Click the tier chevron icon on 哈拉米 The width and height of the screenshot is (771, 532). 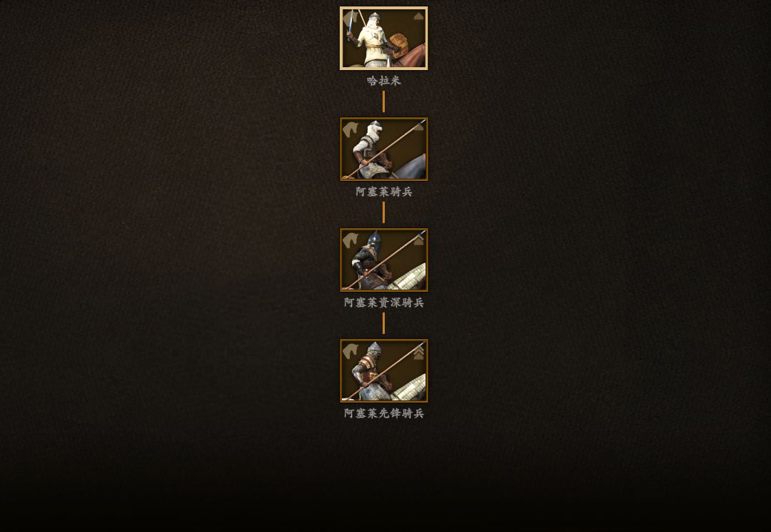(418, 16)
